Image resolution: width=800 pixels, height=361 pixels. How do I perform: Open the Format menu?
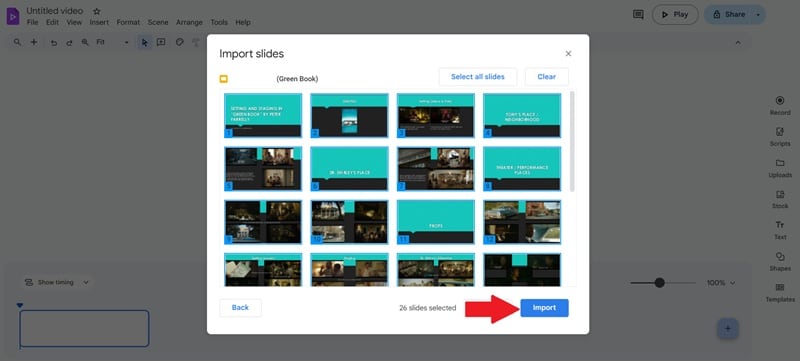[x=128, y=22]
